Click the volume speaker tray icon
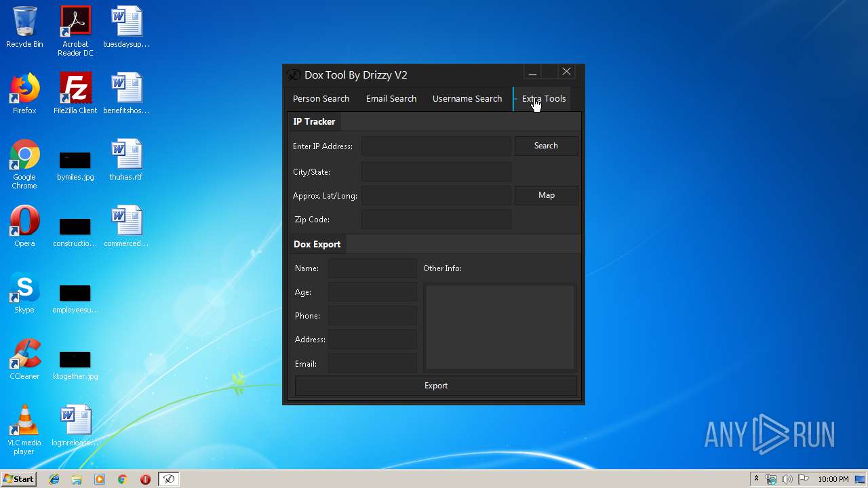Viewport: 868px width, 488px height. click(787, 479)
